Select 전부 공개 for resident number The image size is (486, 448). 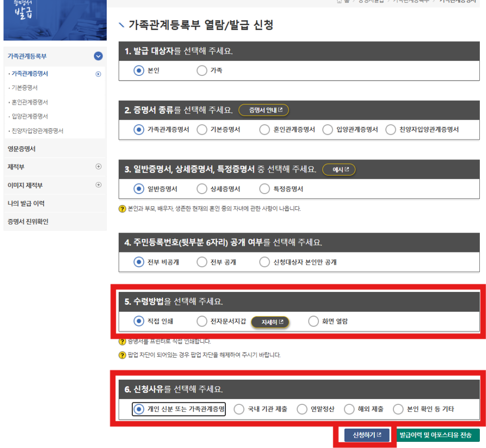pos(202,262)
